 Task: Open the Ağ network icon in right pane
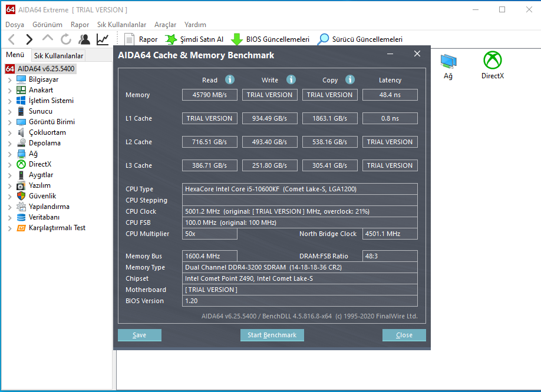(448, 61)
